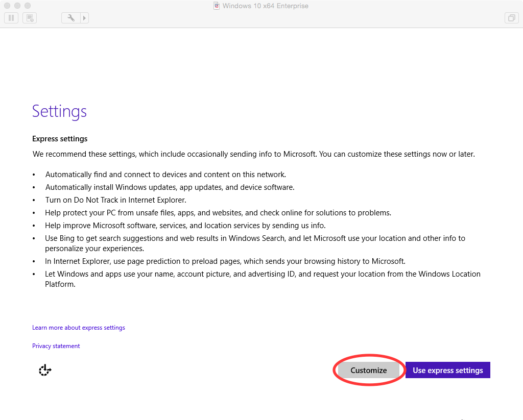The width and height of the screenshot is (523, 420).
Task: Click 'We recommend these settings' sentence
Action: pos(253,154)
